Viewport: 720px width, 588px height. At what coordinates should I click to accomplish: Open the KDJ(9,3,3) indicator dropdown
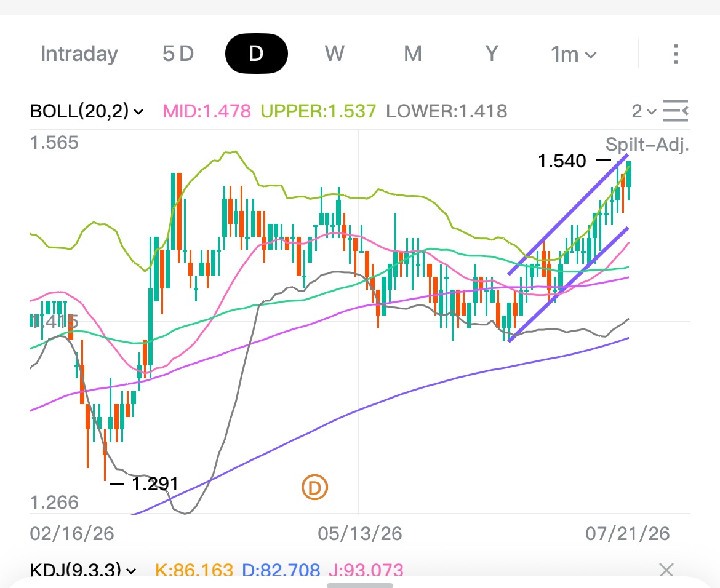83,570
